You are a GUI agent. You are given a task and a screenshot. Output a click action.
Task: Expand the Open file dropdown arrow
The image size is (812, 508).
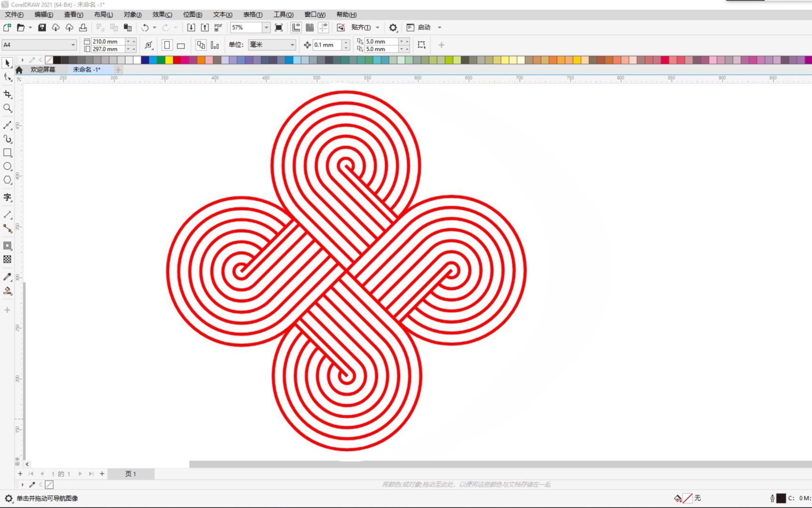(30, 27)
